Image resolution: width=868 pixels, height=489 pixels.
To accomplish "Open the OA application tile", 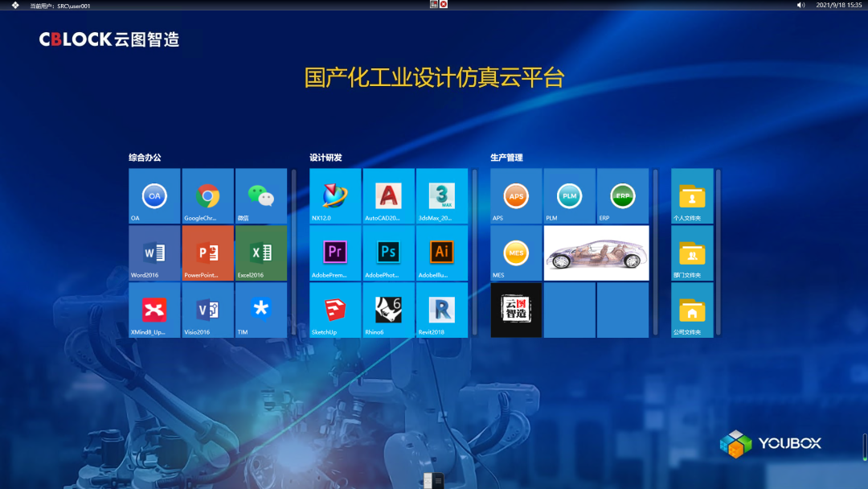I will (154, 196).
